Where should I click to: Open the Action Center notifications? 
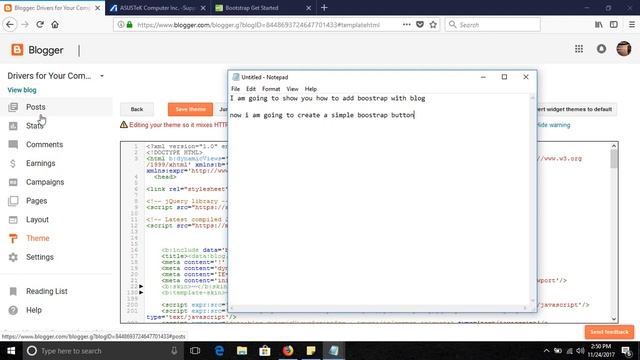click(626, 351)
